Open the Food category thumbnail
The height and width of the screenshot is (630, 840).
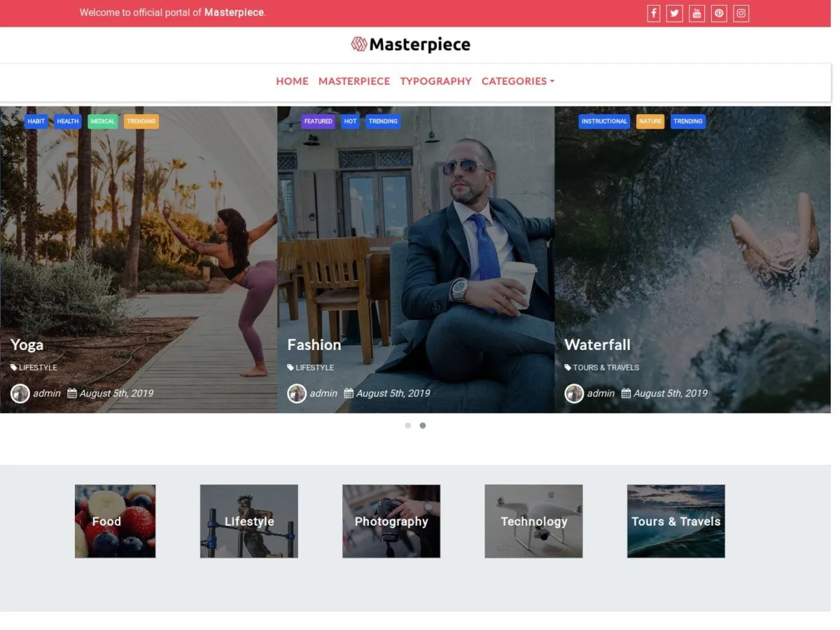tap(115, 521)
